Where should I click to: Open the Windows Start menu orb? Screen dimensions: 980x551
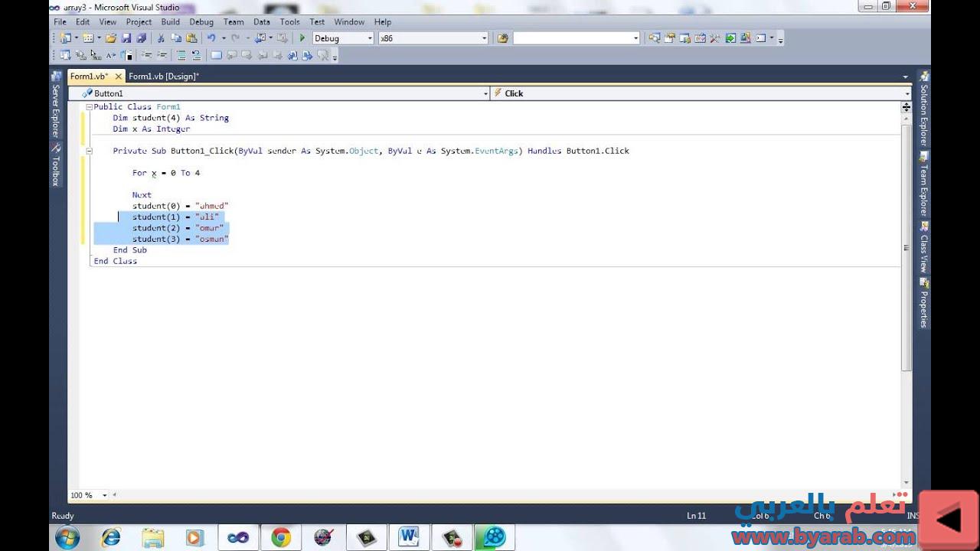click(x=67, y=537)
